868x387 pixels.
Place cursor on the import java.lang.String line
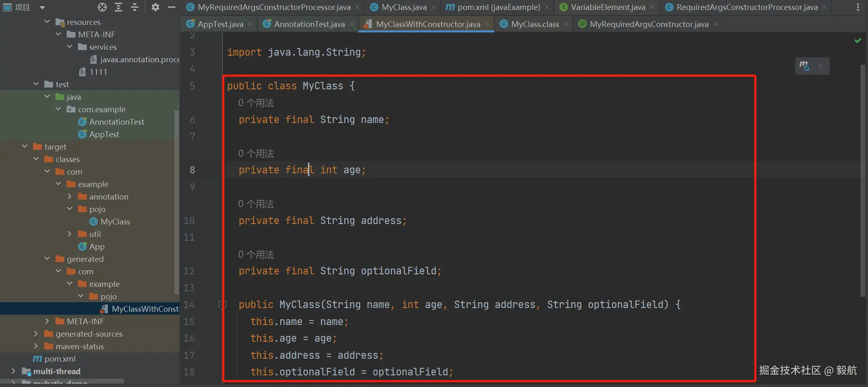point(296,52)
